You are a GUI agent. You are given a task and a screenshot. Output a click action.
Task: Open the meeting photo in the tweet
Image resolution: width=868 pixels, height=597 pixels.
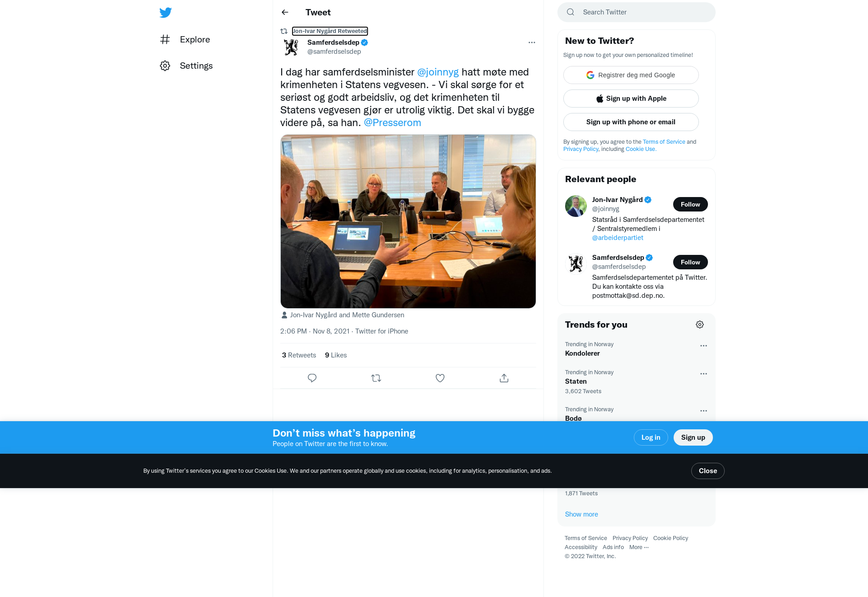(408, 221)
